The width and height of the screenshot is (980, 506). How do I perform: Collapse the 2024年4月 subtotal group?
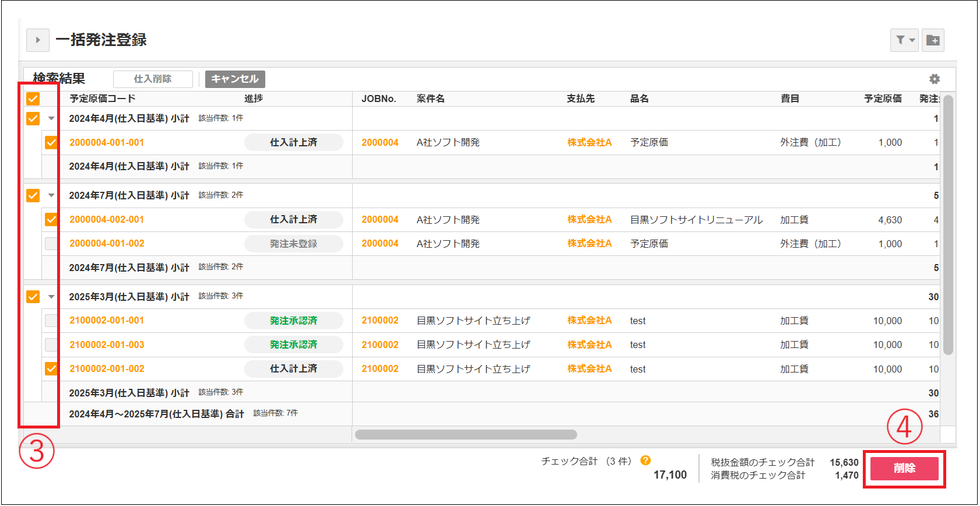[x=51, y=118]
